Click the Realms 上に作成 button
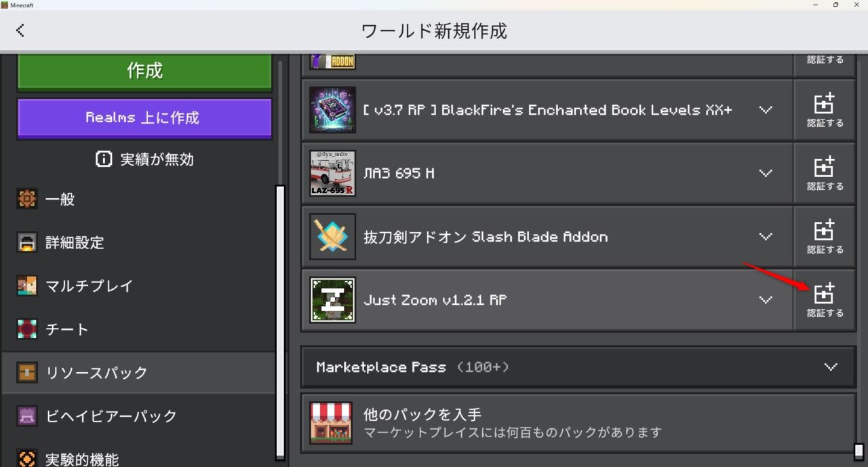 click(x=144, y=117)
